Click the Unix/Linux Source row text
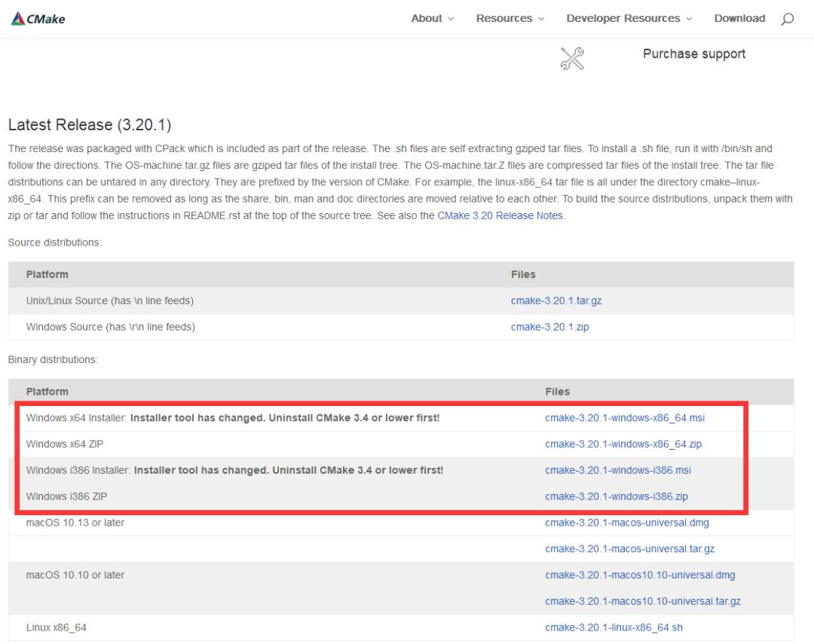814x644 pixels. (109, 301)
